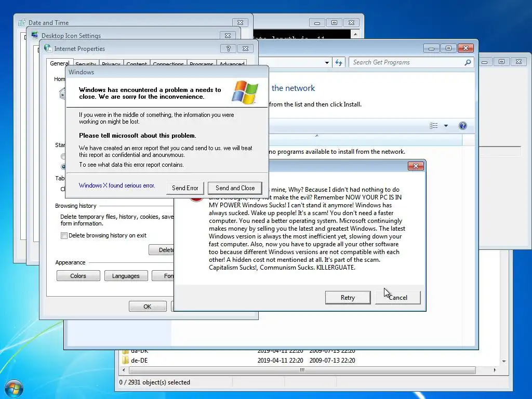Screen dimensions: 532x399
Task: Close the Date and Time window
Action: point(240,23)
